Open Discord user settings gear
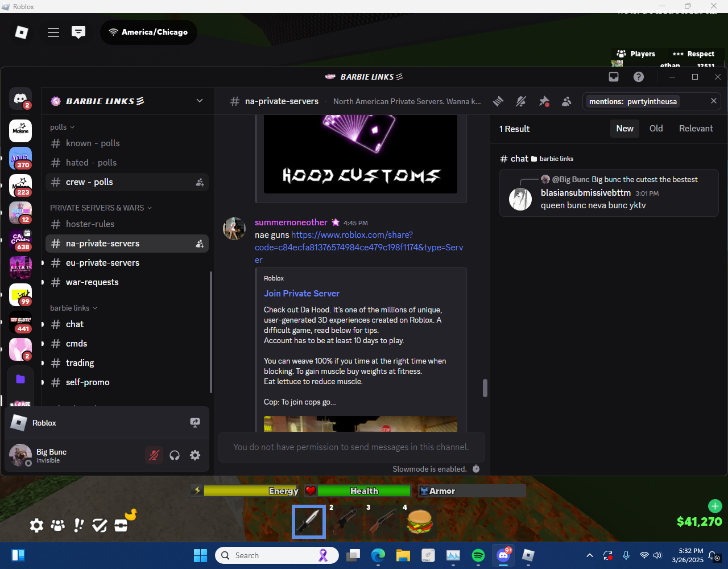728x569 pixels. pos(195,455)
